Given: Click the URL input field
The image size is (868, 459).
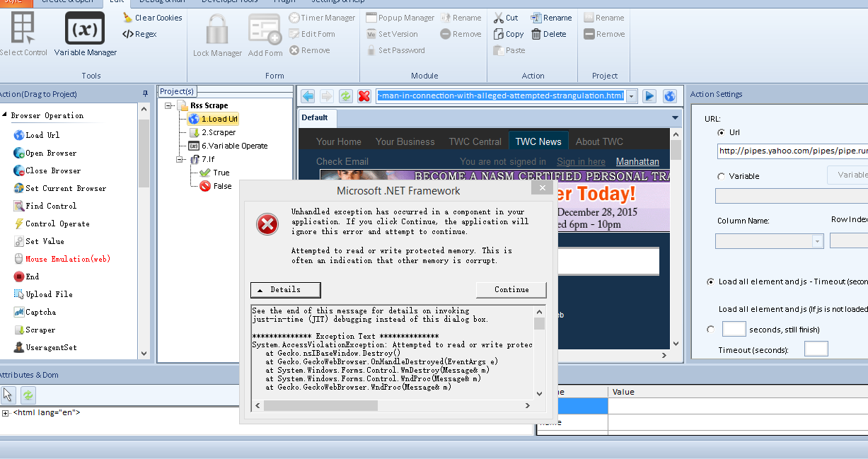Looking at the screenshot, I should point(792,151).
